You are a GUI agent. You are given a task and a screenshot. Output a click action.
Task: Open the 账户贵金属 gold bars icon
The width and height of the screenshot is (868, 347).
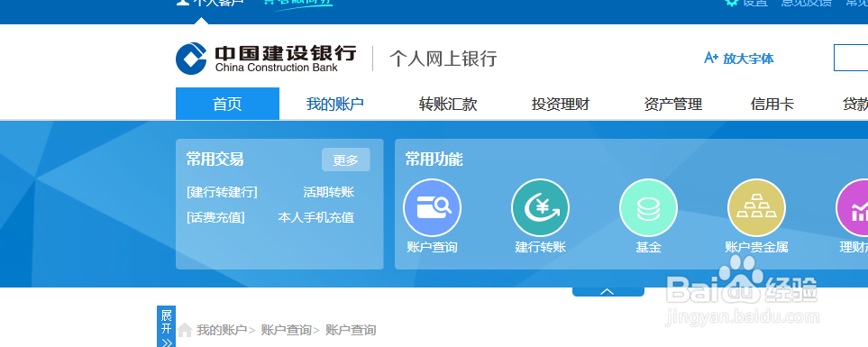[x=756, y=207]
